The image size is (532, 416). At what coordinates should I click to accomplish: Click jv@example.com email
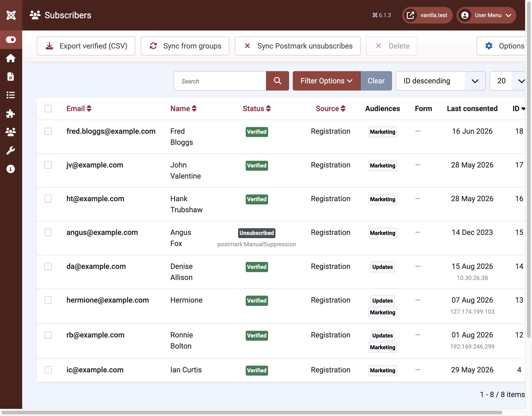point(95,165)
